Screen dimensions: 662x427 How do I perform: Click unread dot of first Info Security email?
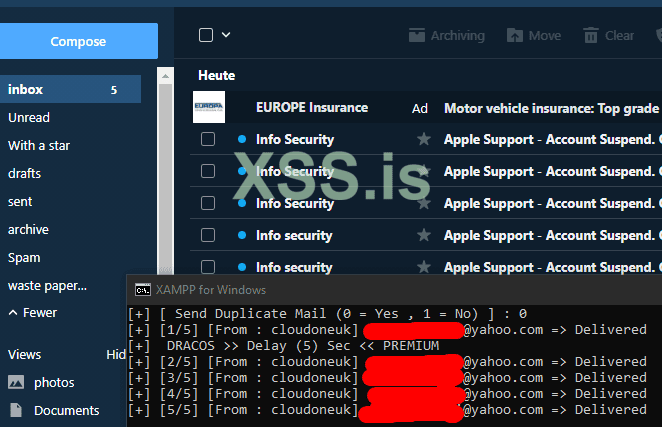242,139
